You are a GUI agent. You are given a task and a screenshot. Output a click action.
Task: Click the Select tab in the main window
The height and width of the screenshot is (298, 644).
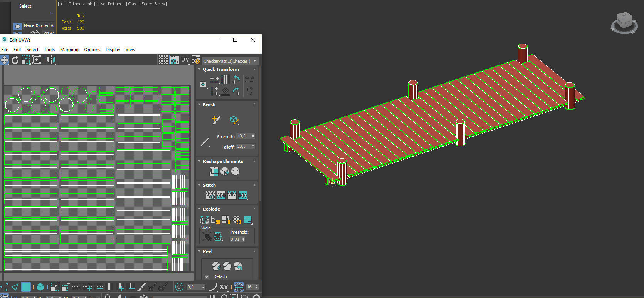(x=25, y=6)
